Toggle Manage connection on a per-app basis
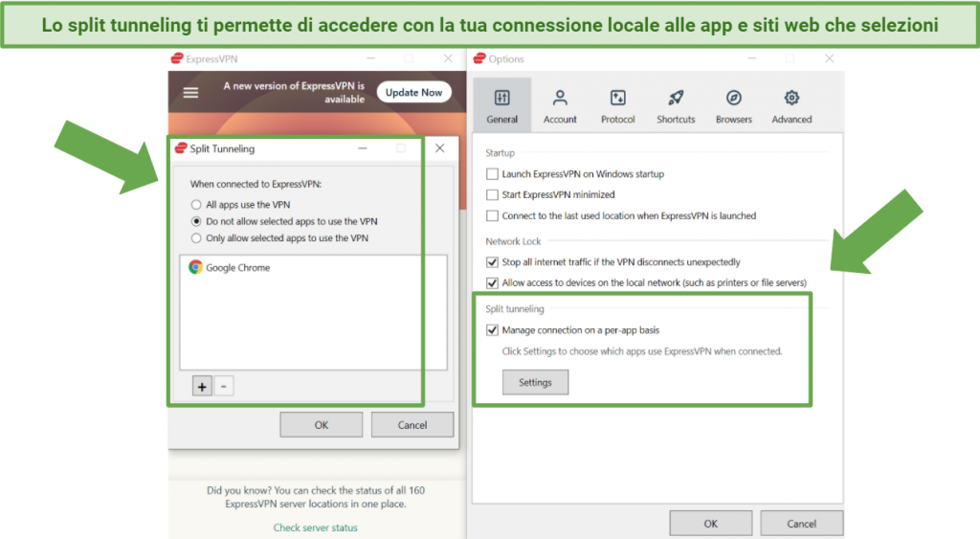The width and height of the screenshot is (980, 539). click(x=493, y=330)
